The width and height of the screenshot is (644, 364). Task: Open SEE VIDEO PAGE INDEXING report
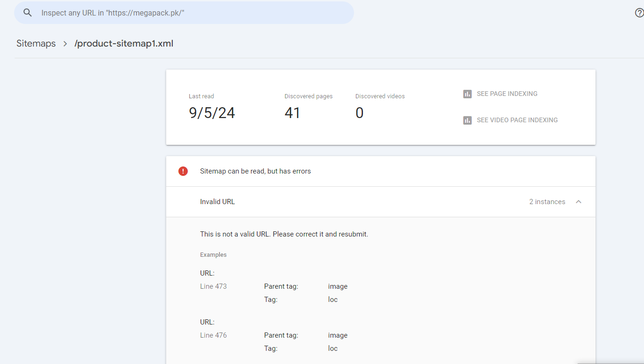tap(517, 120)
